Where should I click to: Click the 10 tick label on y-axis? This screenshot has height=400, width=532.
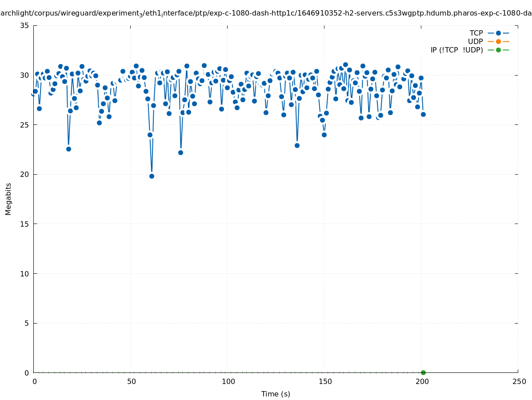tap(25, 273)
